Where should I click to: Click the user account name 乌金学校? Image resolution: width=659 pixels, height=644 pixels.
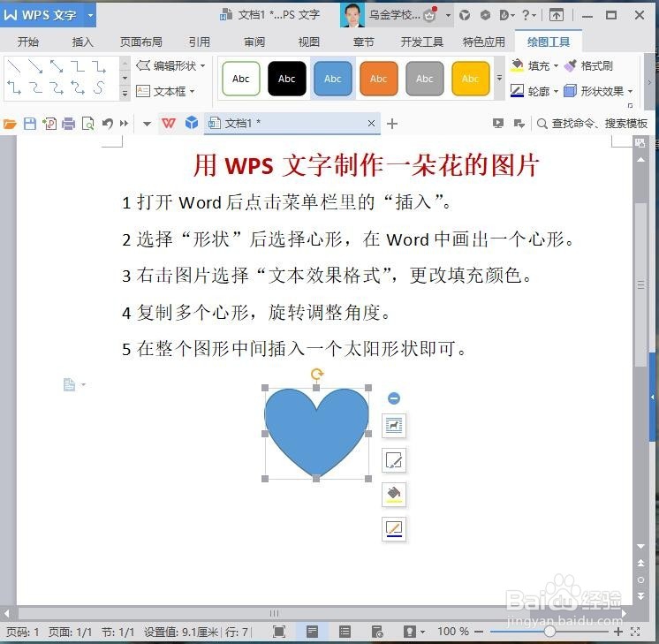[394, 15]
